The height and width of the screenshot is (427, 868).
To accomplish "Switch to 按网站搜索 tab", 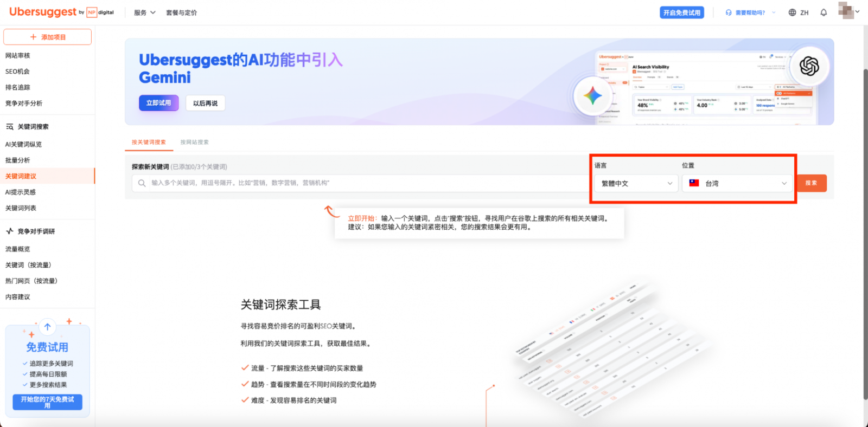I will pos(194,142).
